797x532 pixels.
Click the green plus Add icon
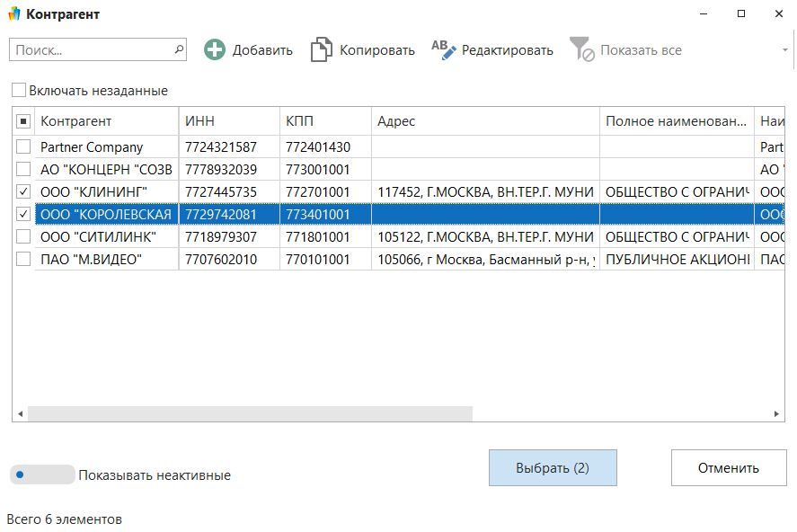tap(215, 50)
